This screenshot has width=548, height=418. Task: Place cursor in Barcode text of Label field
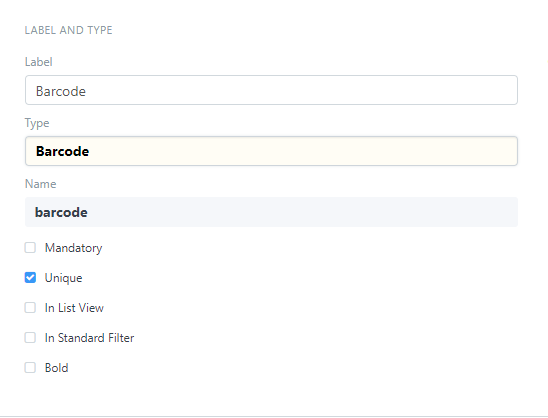(61, 91)
